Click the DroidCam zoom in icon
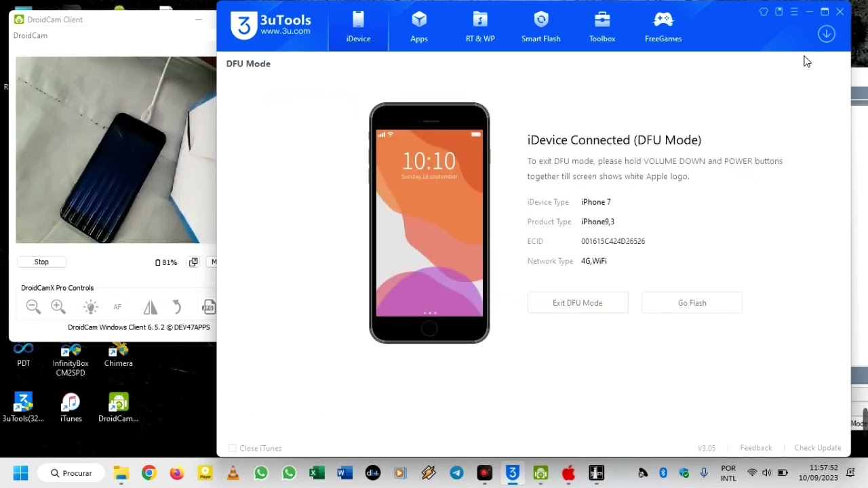The width and height of the screenshot is (868, 488). point(58,307)
